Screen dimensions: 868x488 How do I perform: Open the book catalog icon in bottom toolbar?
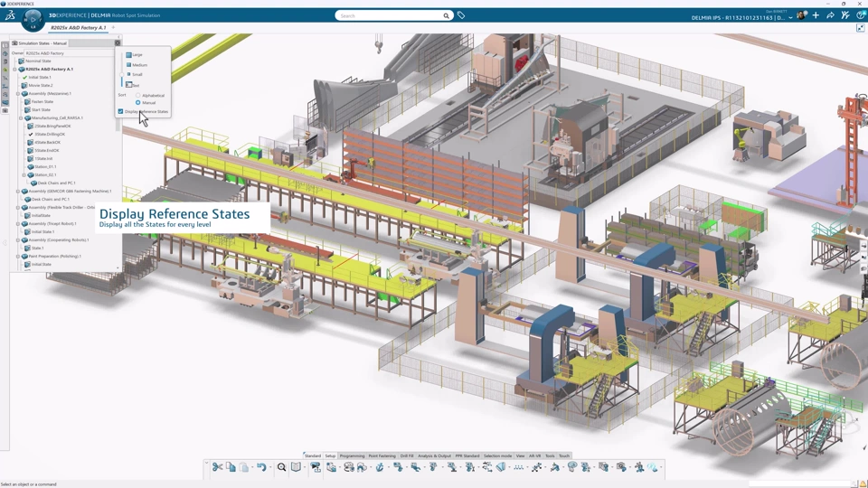coord(297,467)
